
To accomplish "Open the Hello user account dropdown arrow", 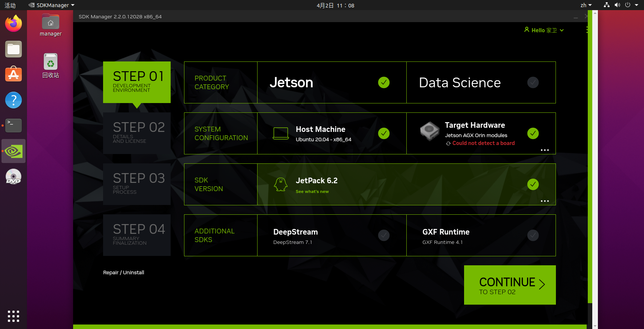I will 562,30.
